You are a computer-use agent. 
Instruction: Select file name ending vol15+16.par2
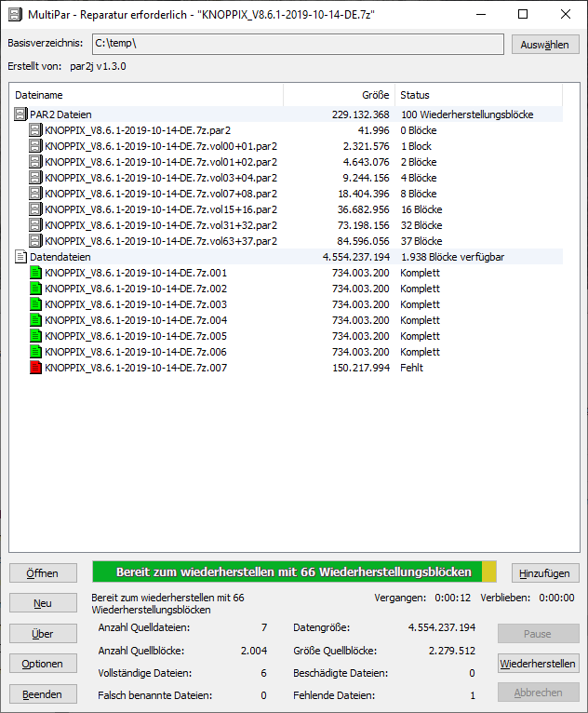161,209
